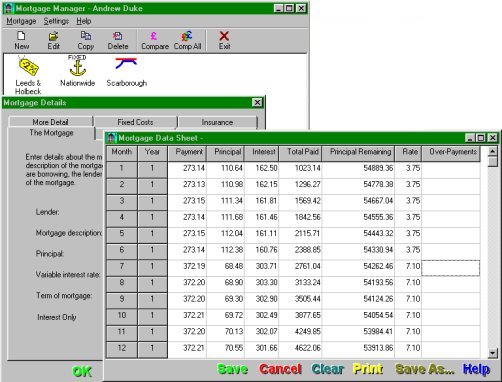Click the Delete mortgage toolbar icon
The height and width of the screenshot is (382, 502).
(118, 40)
